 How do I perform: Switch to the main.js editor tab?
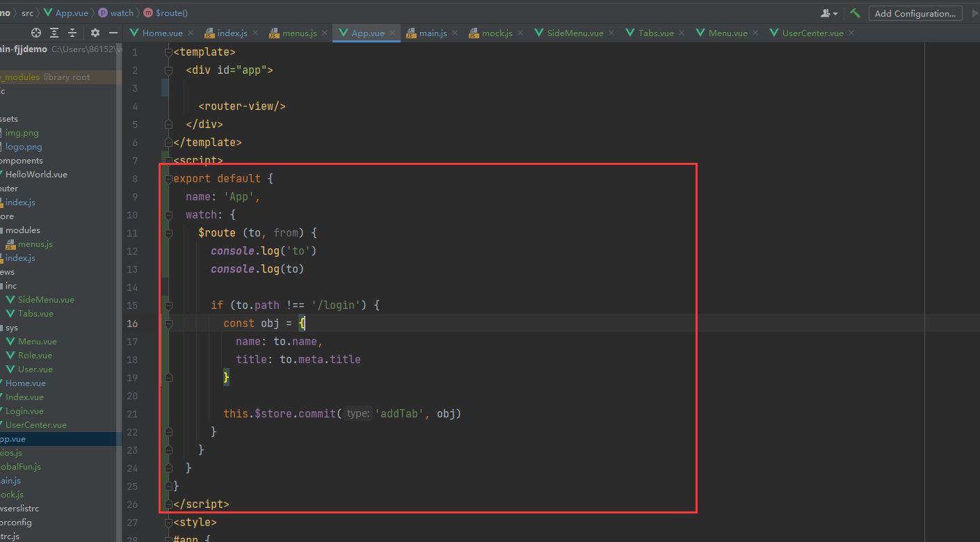433,33
